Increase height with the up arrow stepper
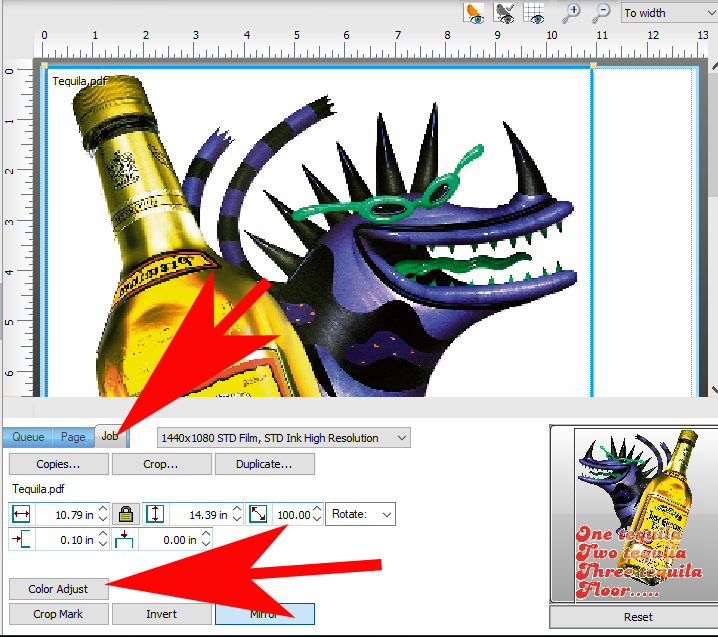Viewport: 718px width, 637px height. click(237, 509)
